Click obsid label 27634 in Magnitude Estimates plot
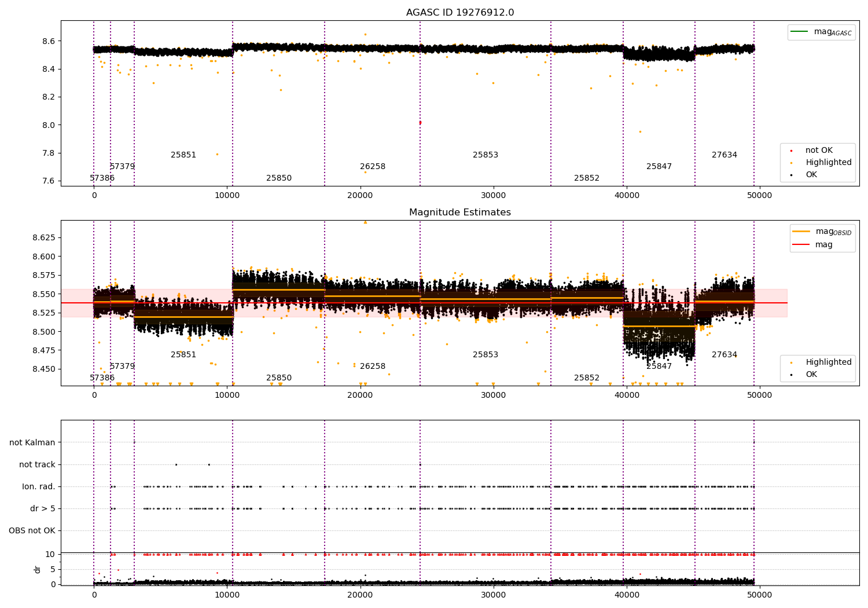Image resolution: width=868 pixels, height=608 pixels. tap(724, 355)
